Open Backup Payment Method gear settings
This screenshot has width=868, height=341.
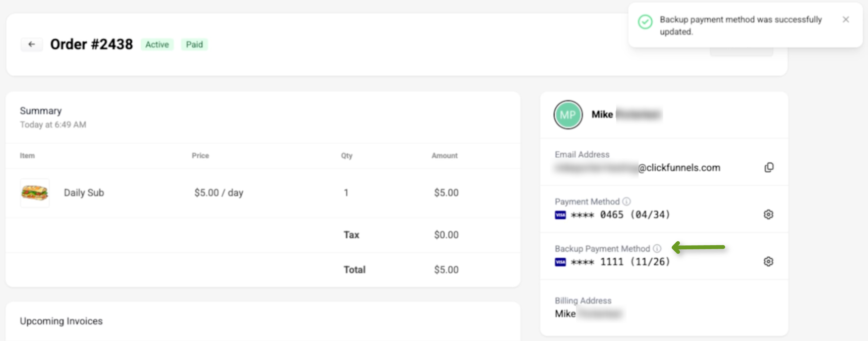tap(768, 261)
